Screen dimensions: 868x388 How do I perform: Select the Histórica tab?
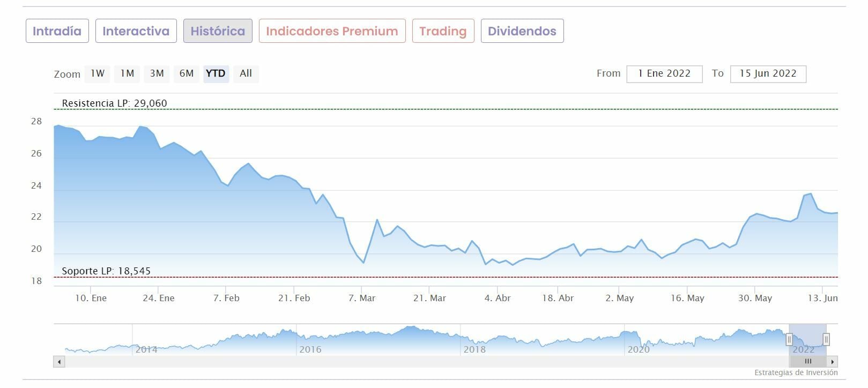pos(218,31)
